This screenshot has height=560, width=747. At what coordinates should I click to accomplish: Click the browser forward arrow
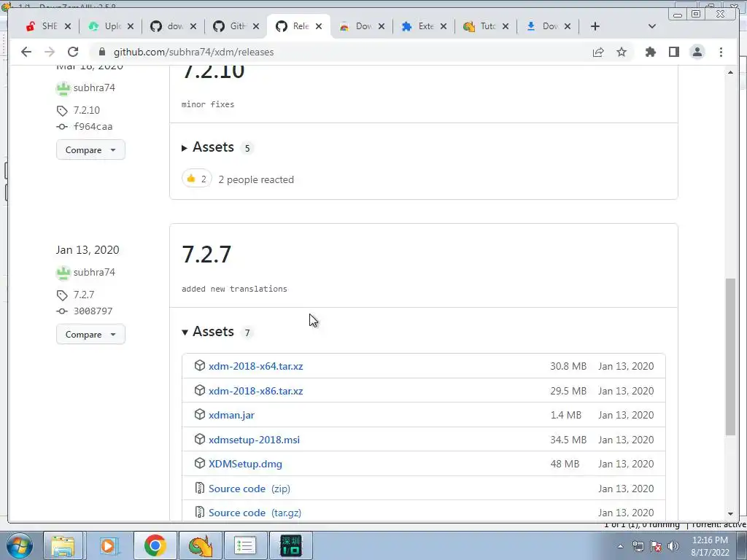[x=50, y=52]
